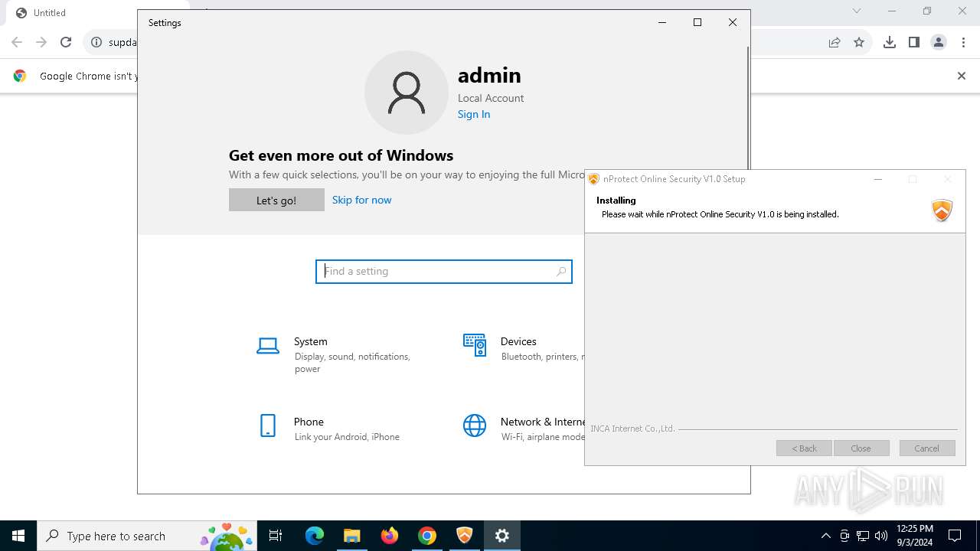This screenshot has height=551, width=980.
Task: Open the network icon in system tray
Action: coord(863,536)
